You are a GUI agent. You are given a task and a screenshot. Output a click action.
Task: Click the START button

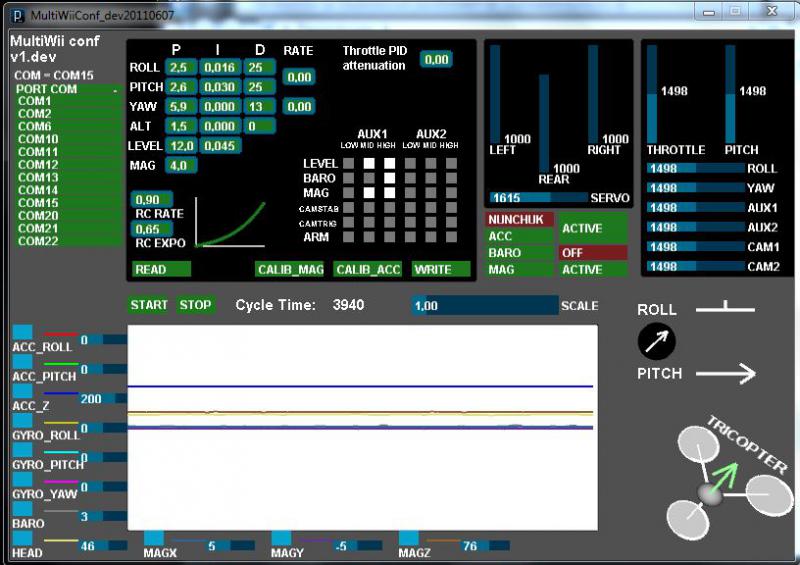[x=148, y=305]
